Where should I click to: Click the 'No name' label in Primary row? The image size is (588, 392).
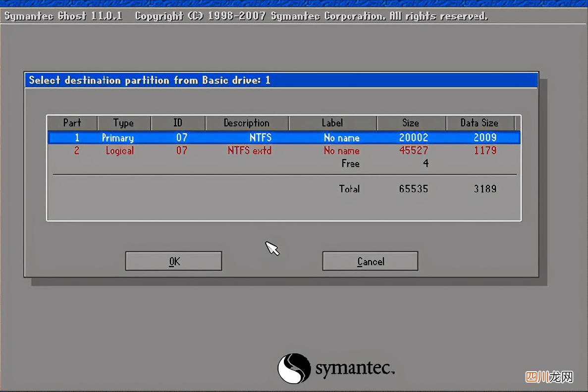pos(342,138)
